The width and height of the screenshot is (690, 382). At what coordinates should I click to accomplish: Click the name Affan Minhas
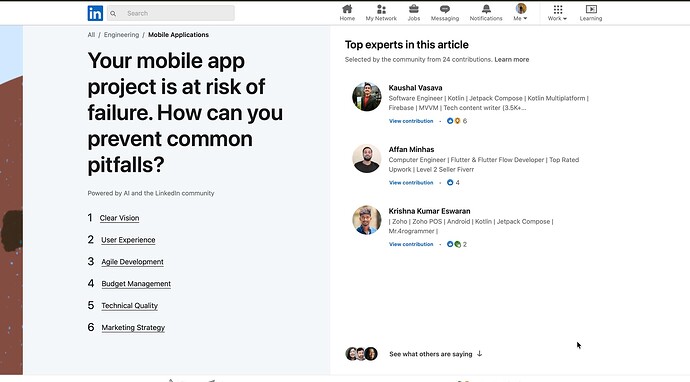(411, 150)
